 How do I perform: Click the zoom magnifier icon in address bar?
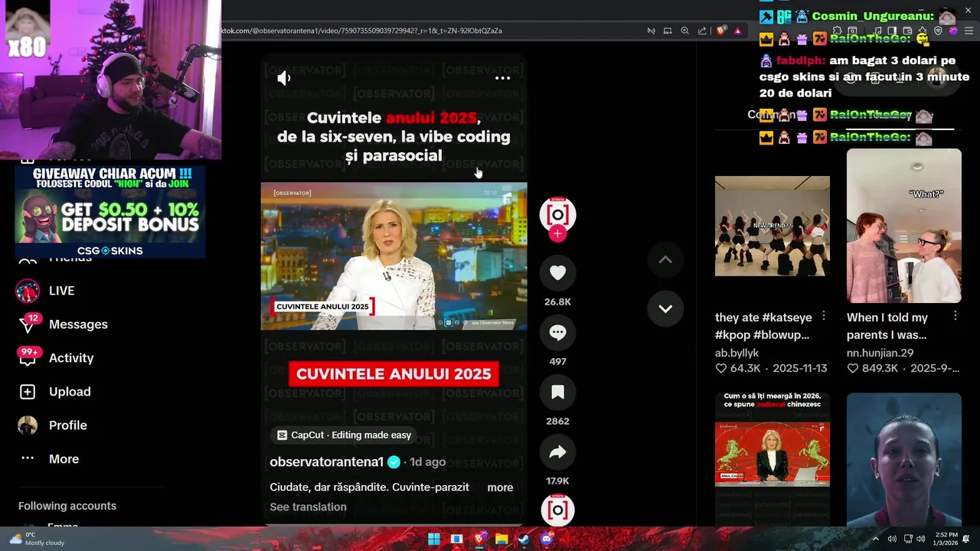[x=685, y=31]
